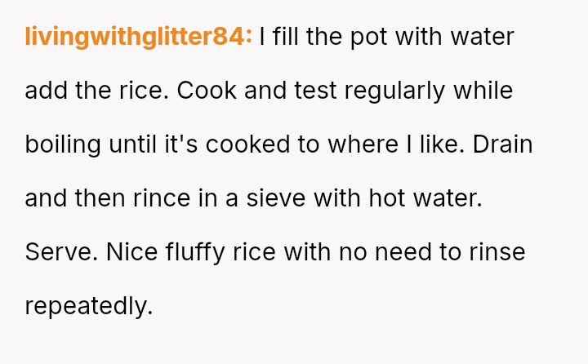Click the word "fluffy" in the comment
The width and height of the screenshot is (588, 364).
(193, 252)
